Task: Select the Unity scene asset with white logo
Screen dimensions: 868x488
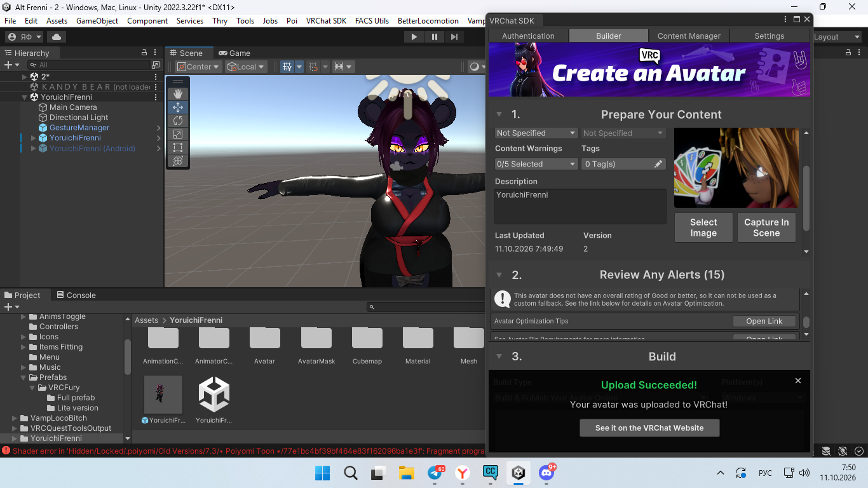Action: [214, 394]
